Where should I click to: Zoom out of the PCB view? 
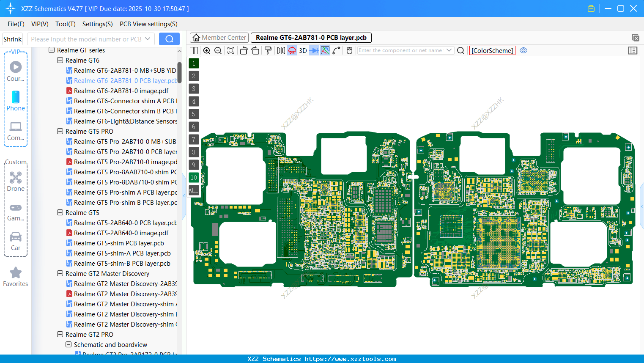[x=218, y=51]
